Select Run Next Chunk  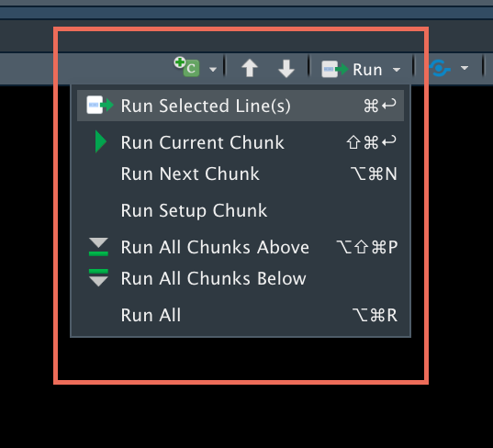pos(241,174)
